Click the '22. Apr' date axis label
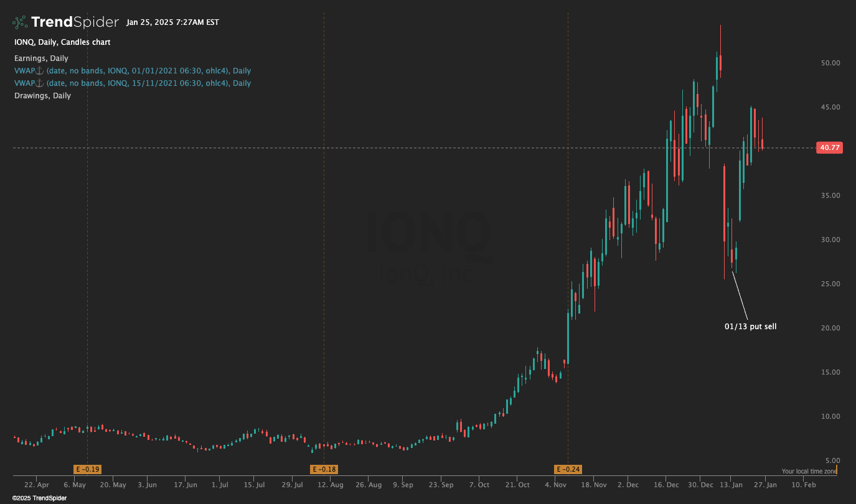The height and width of the screenshot is (504, 856). (37, 485)
